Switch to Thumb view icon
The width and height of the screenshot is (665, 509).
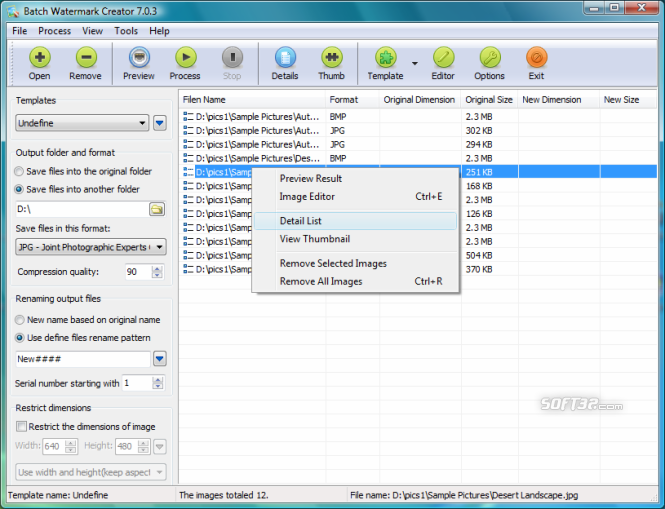[x=332, y=57]
